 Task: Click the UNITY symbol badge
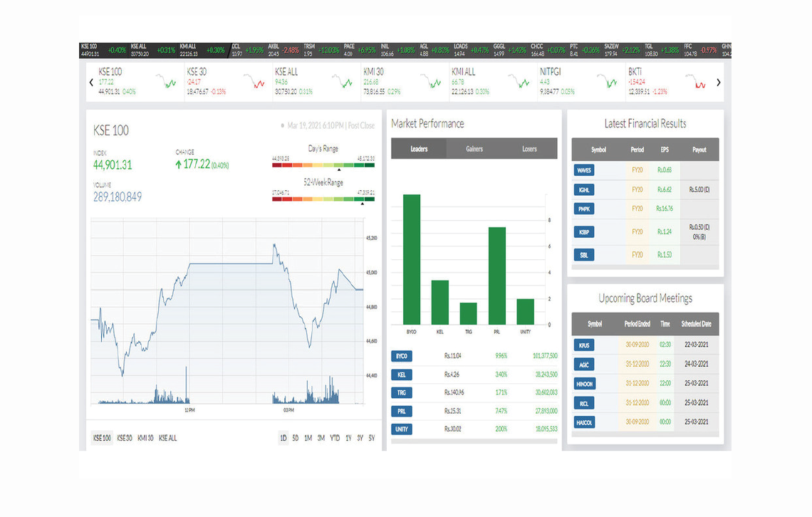point(401,429)
